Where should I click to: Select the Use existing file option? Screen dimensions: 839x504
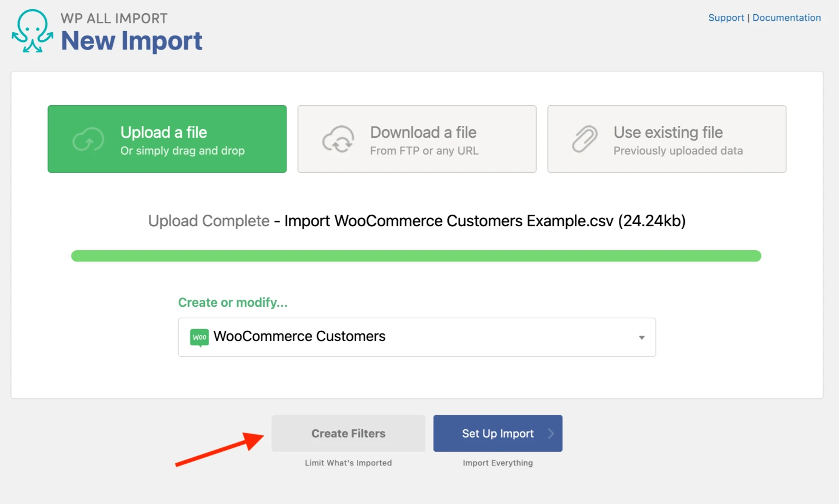pos(667,139)
